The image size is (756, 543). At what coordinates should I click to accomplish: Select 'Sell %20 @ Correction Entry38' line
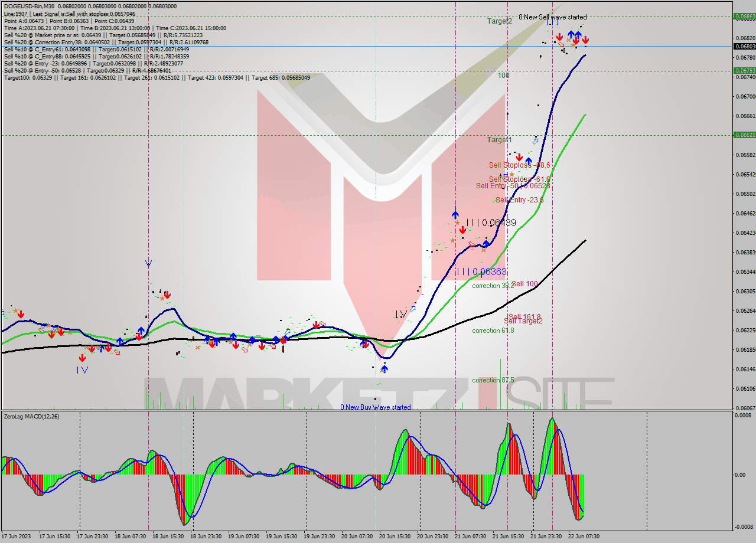click(106, 42)
